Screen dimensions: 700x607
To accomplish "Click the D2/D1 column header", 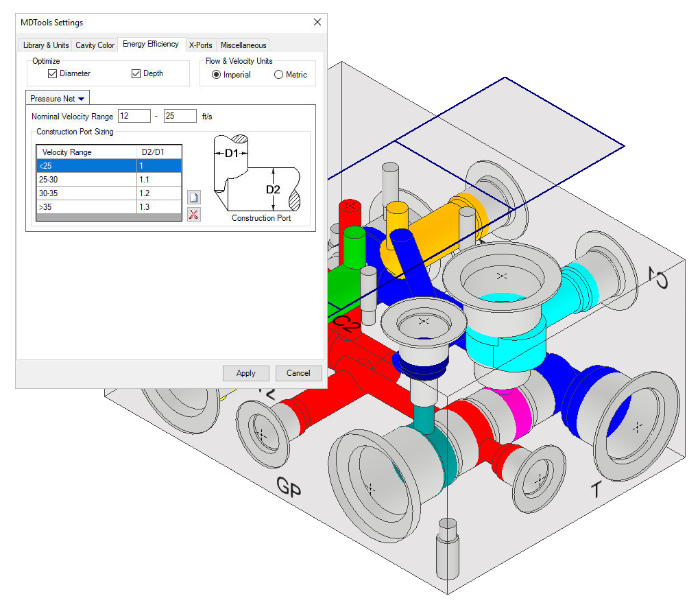I will point(159,152).
